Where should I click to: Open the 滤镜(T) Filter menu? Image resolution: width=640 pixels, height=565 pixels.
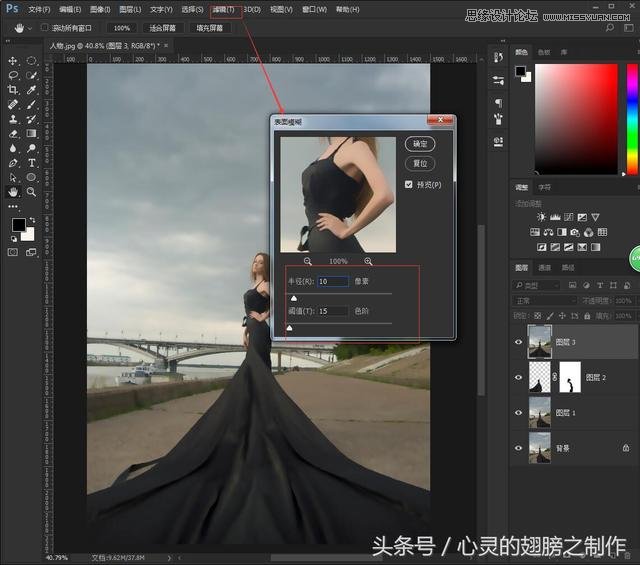223,9
